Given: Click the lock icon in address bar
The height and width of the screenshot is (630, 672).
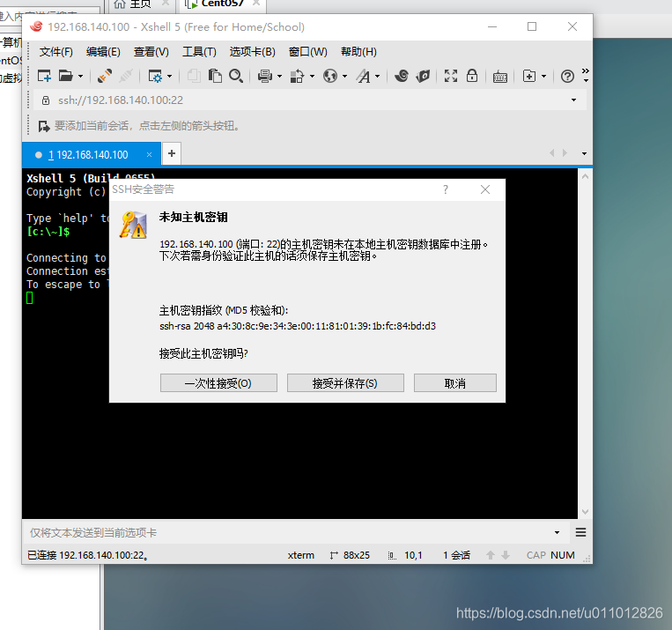Looking at the screenshot, I should pyautogui.click(x=46, y=100).
